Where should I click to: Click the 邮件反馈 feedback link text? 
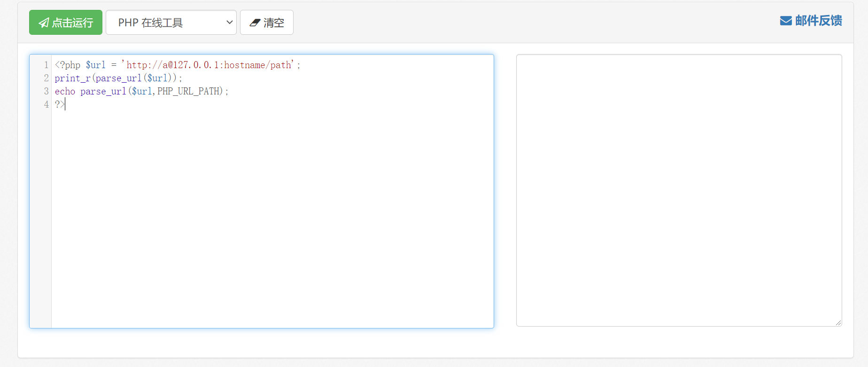click(818, 21)
